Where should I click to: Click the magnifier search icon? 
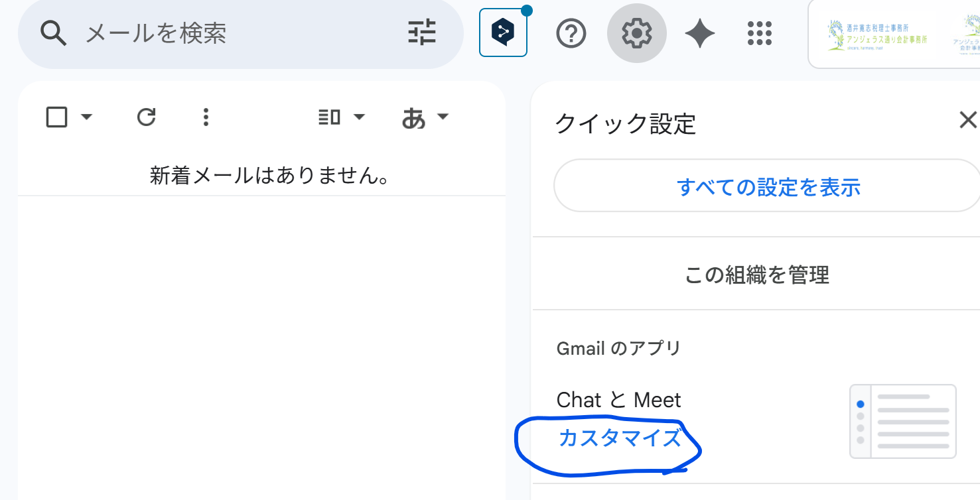tap(52, 32)
